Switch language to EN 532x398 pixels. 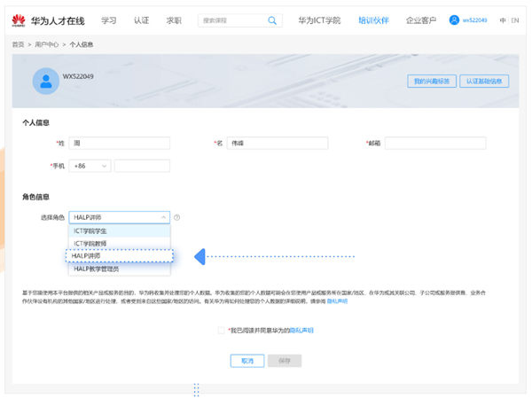pyautogui.click(x=515, y=20)
